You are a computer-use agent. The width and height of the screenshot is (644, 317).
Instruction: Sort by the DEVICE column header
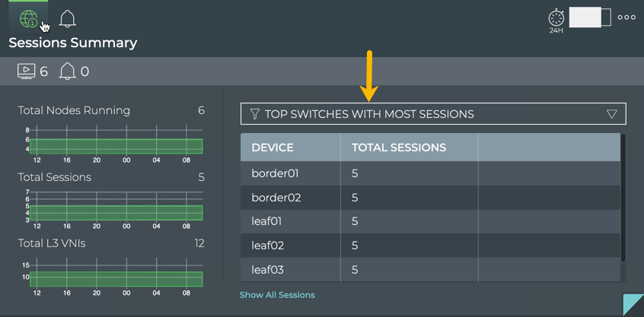pyautogui.click(x=273, y=147)
